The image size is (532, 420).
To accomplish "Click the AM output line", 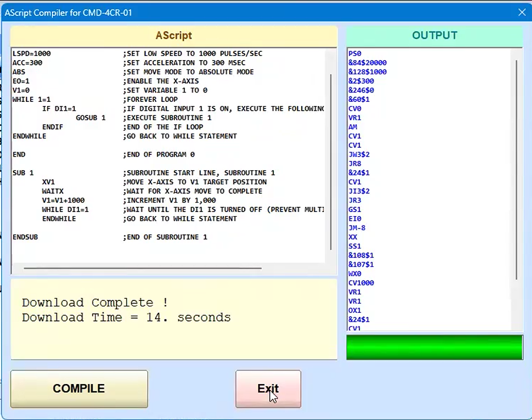I will (x=353, y=127).
